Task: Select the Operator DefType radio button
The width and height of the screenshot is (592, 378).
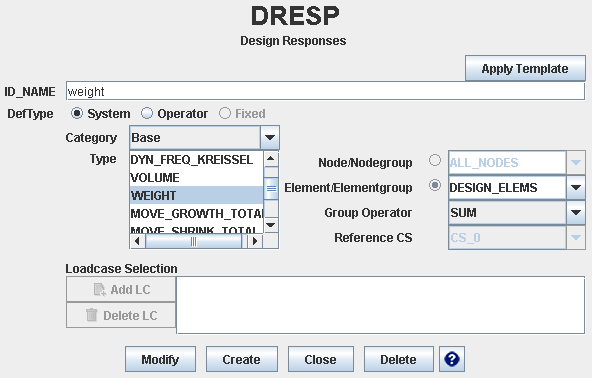Action: (147, 113)
